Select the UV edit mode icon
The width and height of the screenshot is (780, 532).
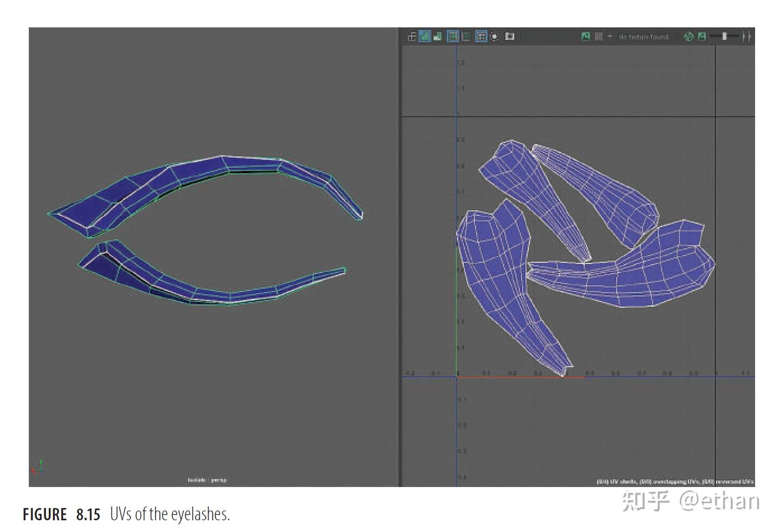tap(413, 36)
